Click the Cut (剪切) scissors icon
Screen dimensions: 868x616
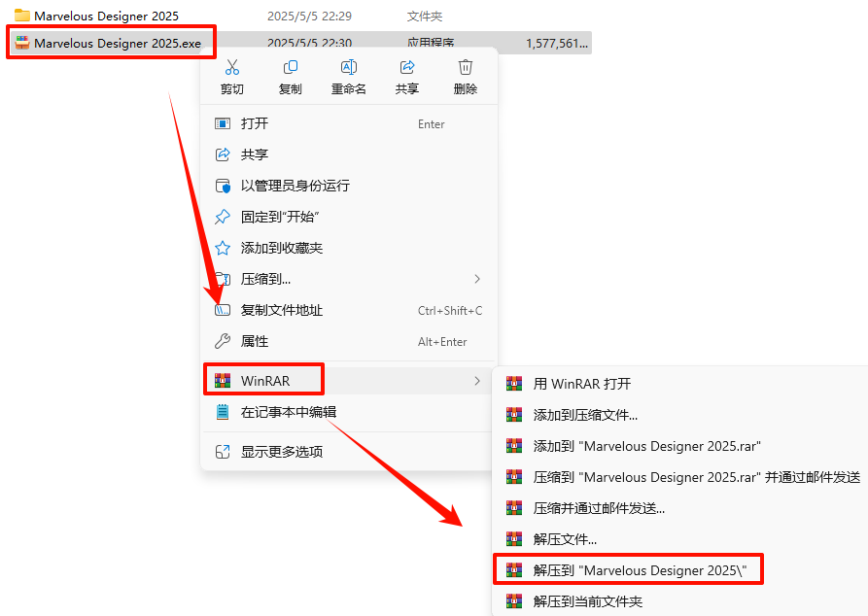[232, 67]
